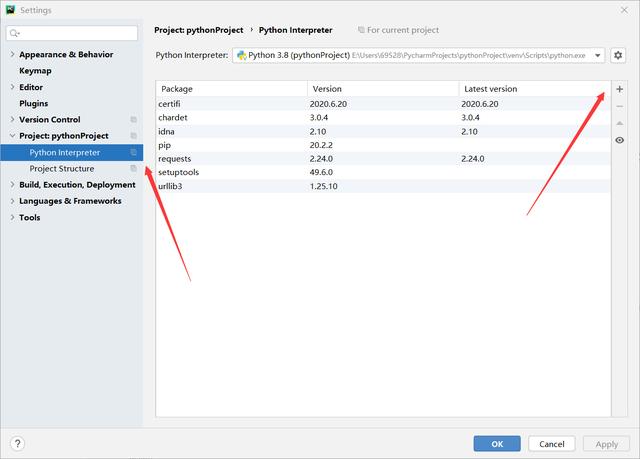
Task: Click Apply button
Action: point(606,443)
